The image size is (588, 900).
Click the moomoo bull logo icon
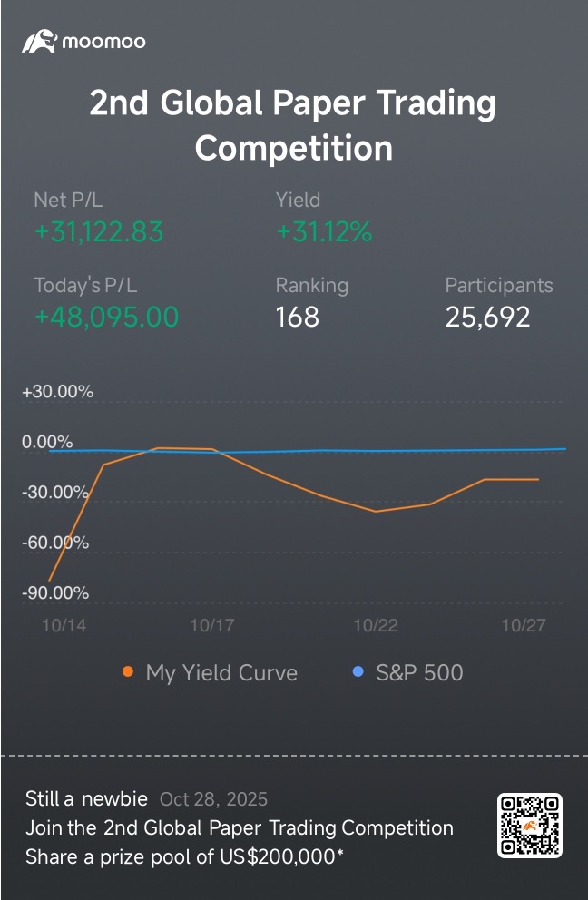(40, 42)
